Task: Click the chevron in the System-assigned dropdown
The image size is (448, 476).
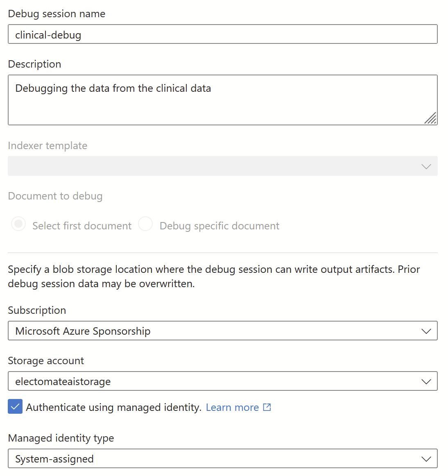Action: 426,459
